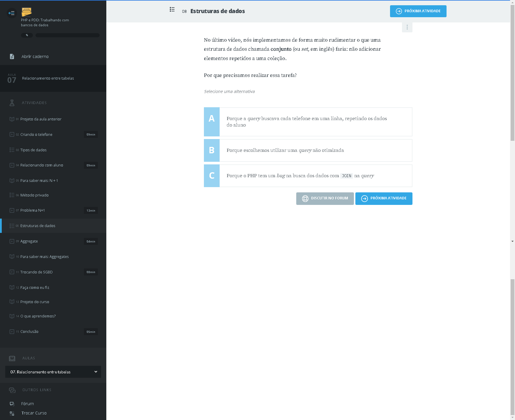Choose alternative B about non-optimized query
The width and height of the screenshot is (515, 420).
click(x=308, y=150)
